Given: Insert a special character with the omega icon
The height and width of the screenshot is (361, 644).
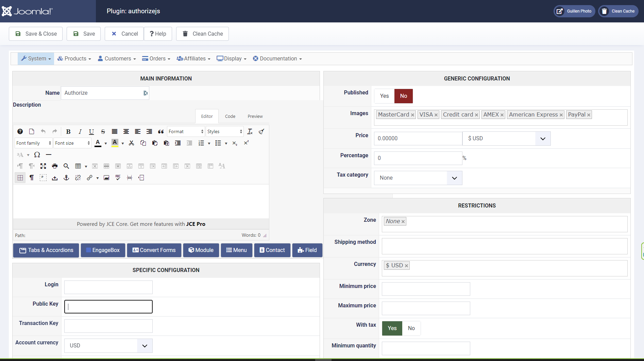Looking at the screenshot, I should pos(37,155).
